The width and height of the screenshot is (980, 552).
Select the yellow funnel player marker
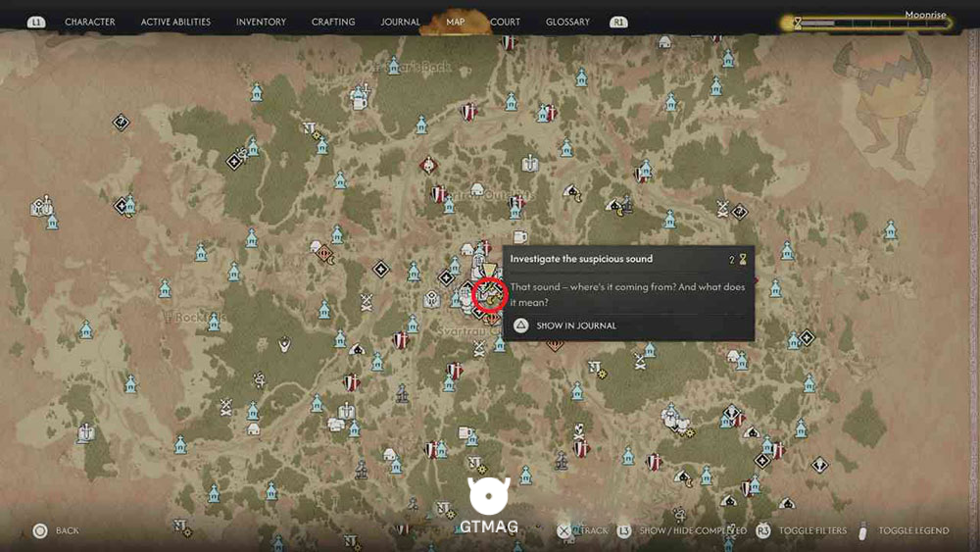(489, 272)
